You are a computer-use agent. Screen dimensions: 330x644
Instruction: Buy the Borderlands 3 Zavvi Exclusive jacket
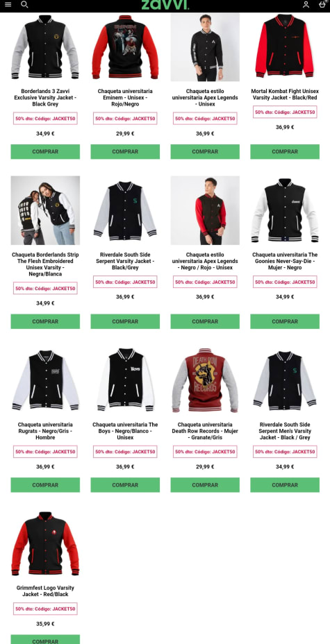click(45, 151)
